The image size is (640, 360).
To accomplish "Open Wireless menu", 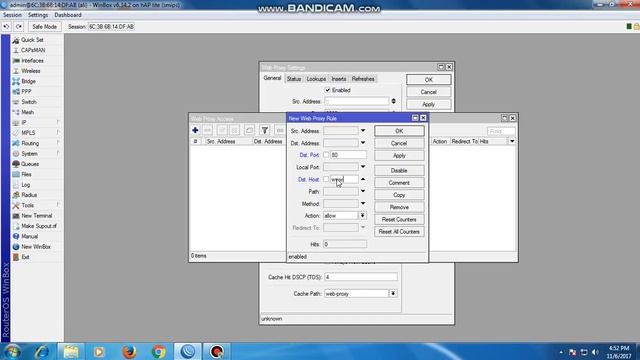I will 31,71.
